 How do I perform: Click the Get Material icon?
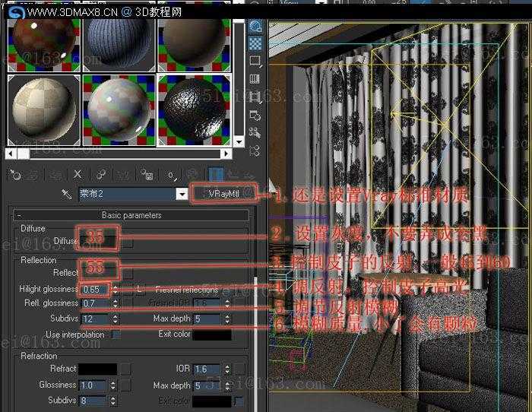15,175
